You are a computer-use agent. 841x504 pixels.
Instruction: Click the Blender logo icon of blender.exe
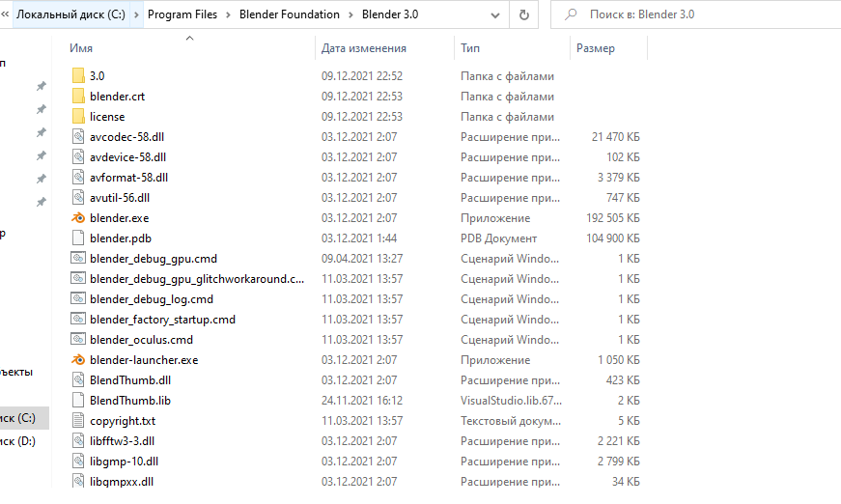click(x=78, y=217)
